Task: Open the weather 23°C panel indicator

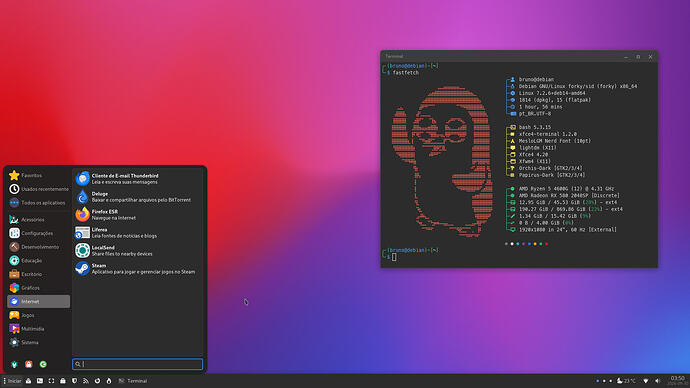Action: click(x=626, y=381)
